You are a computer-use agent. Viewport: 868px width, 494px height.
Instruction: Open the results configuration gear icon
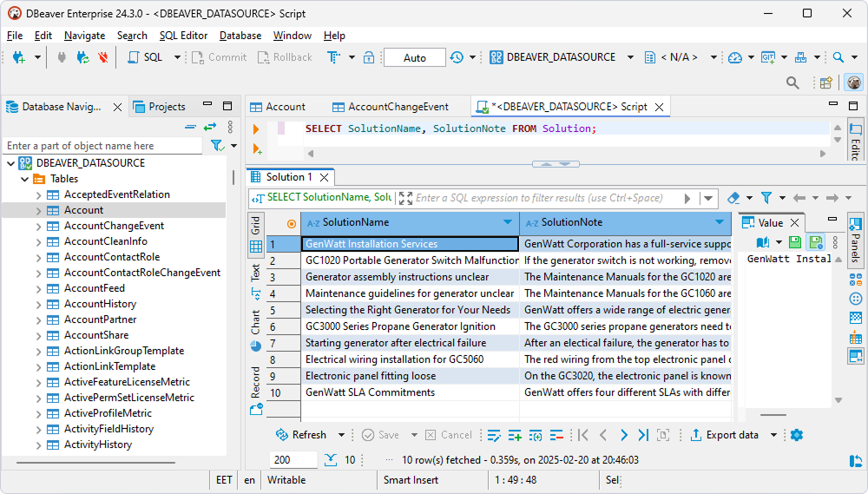point(797,435)
